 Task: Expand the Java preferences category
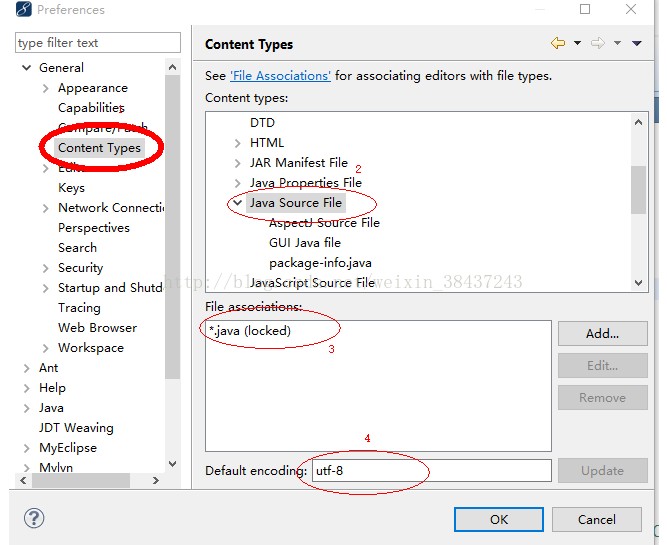coord(26,408)
